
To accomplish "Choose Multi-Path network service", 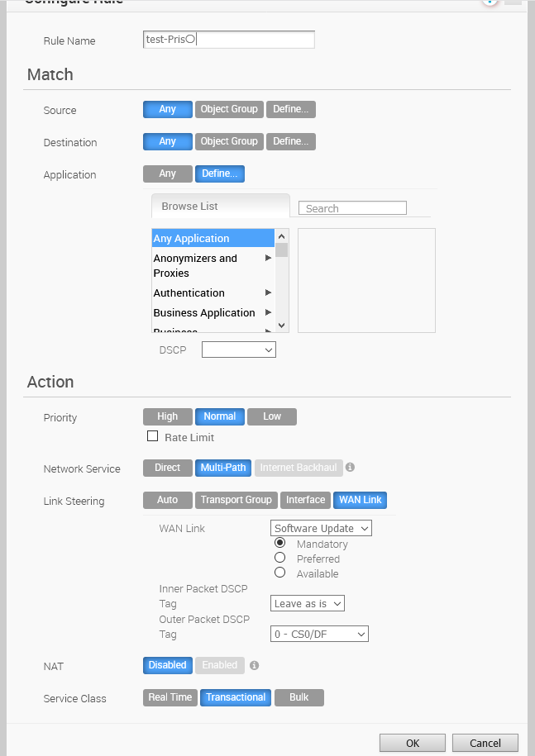I will (x=223, y=468).
